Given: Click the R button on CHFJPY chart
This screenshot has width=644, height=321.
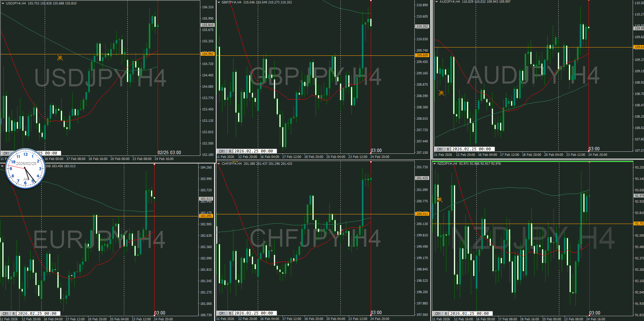Looking at the screenshot, I should [230, 313].
